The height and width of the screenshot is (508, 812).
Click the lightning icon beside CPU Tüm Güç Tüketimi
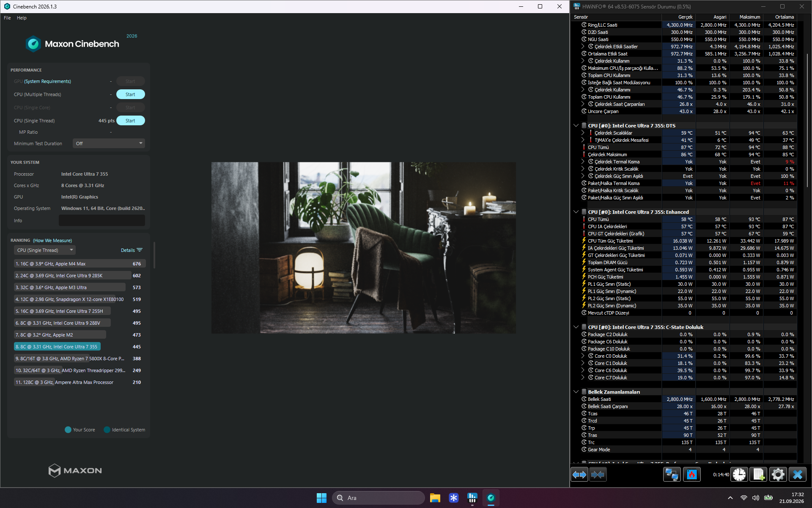click(584, 241)
